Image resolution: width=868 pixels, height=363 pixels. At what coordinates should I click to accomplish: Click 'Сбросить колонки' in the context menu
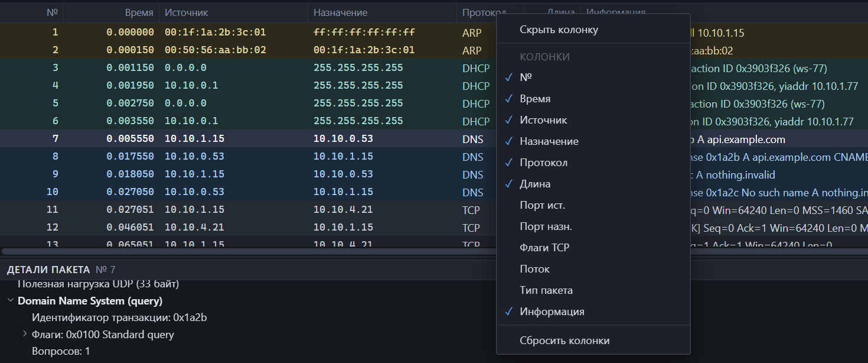coord(593,341)
